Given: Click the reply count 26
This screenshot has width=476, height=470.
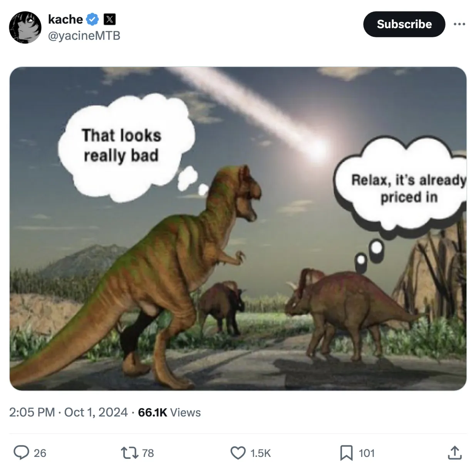Looking at the screenshot, I should [x=40, y=453].
